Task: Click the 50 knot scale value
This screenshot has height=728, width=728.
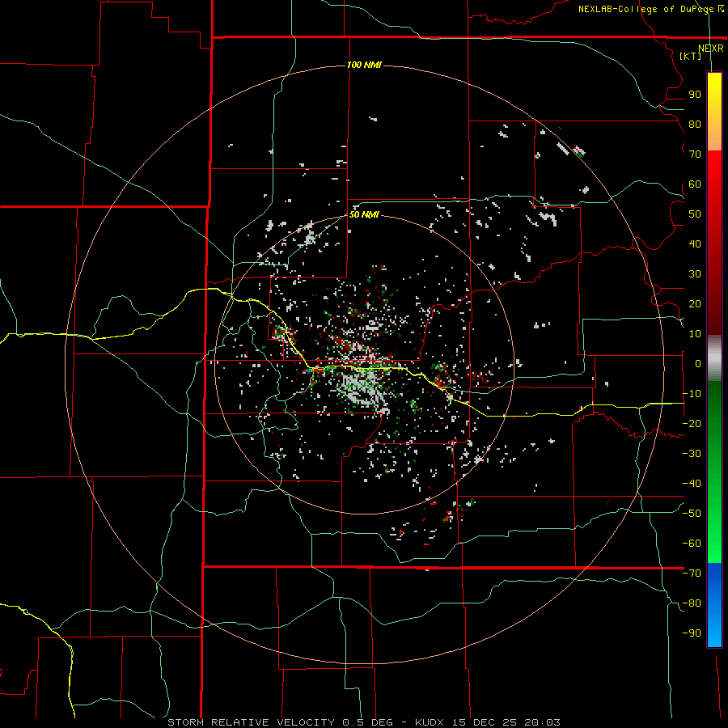Action: (695, 214)
